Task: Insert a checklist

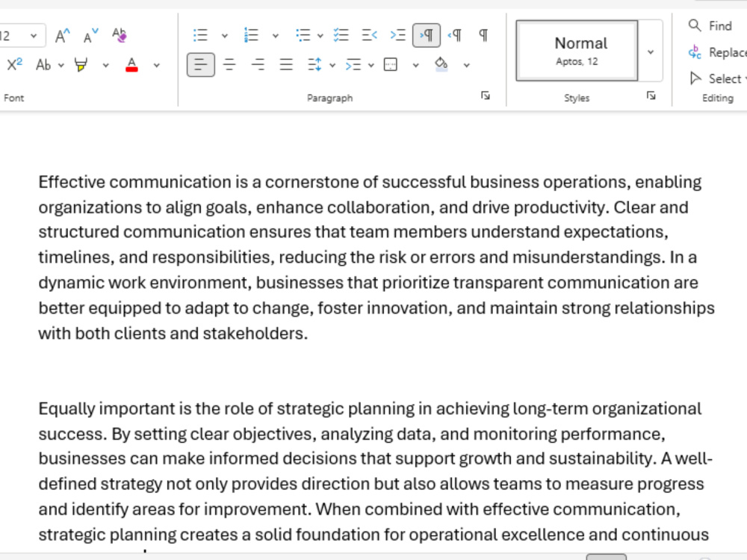Action: 341,35
